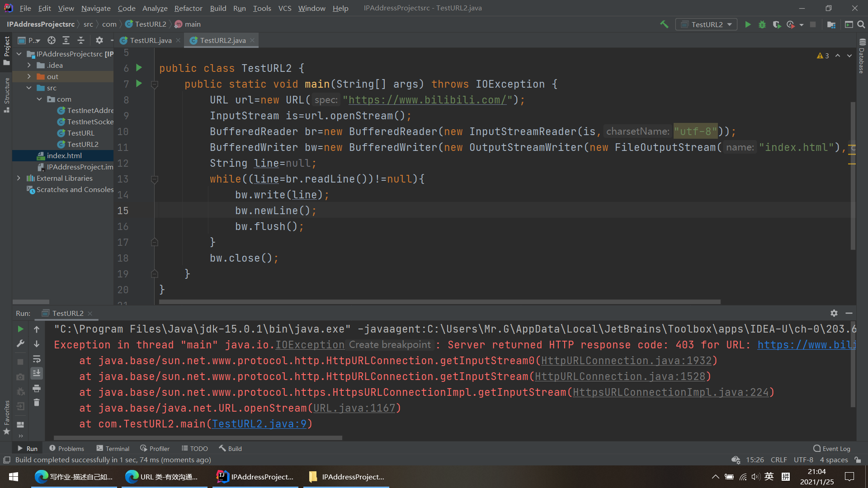Collapse the src folder
Screen dimensions: 868x488
pos(29,88)
